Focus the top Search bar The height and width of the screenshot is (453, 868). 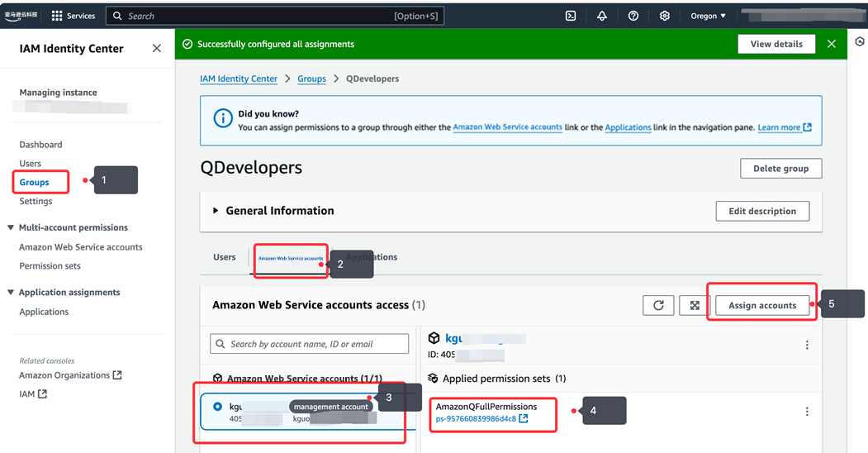(x=274, y=16)
